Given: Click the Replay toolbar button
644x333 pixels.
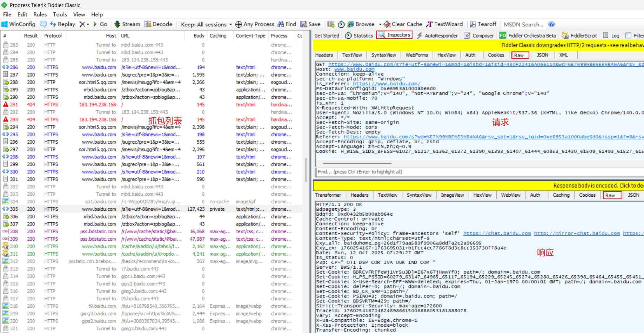Looking at the screenshot, I should click(62, 24).
